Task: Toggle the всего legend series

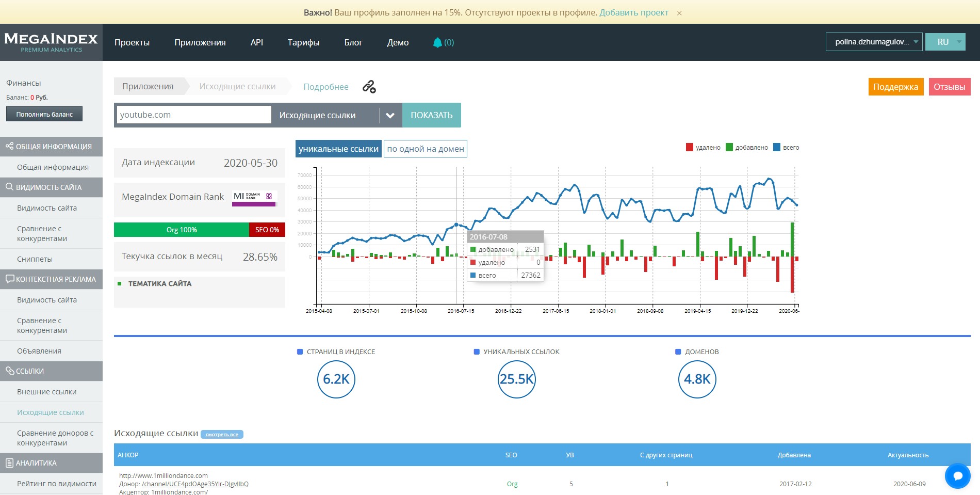Action: pos(786,147)
